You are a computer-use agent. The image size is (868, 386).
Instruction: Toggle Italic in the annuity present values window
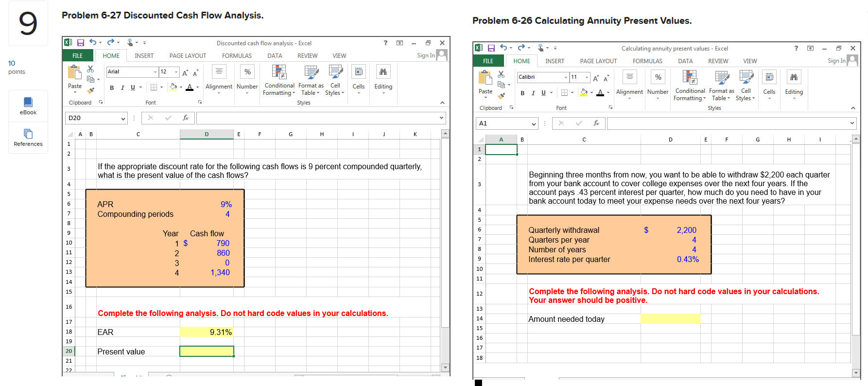tap(533, 93)
